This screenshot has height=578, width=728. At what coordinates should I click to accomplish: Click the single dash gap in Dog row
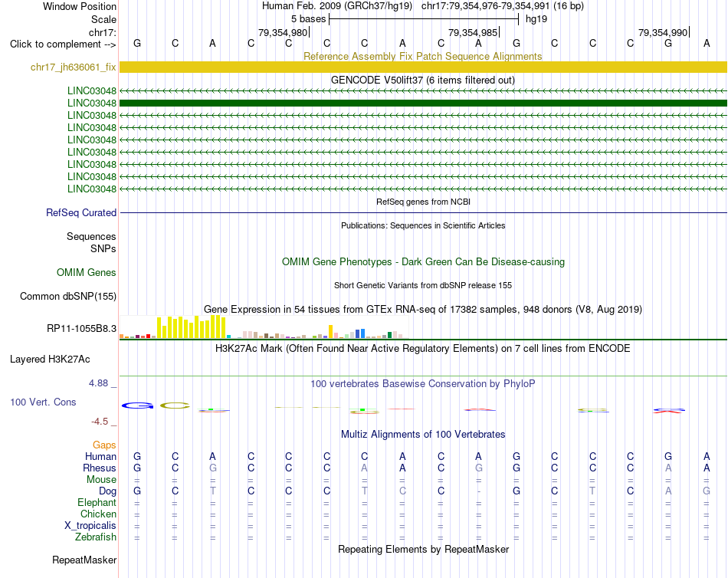point(478,491)
